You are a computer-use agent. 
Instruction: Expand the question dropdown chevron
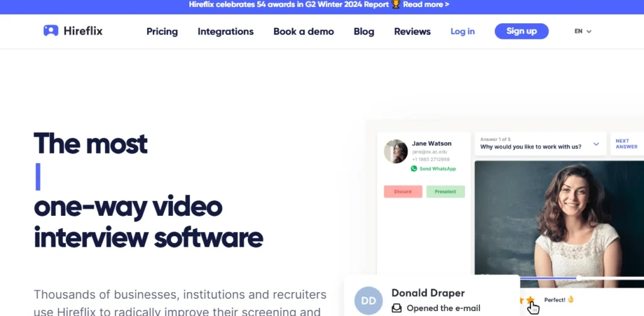tap(596, 144)
